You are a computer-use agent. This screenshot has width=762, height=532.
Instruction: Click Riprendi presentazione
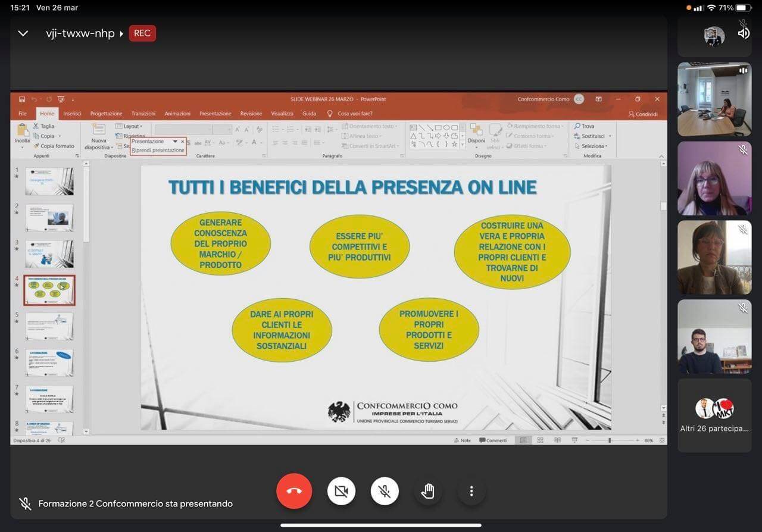coord(158,151)
